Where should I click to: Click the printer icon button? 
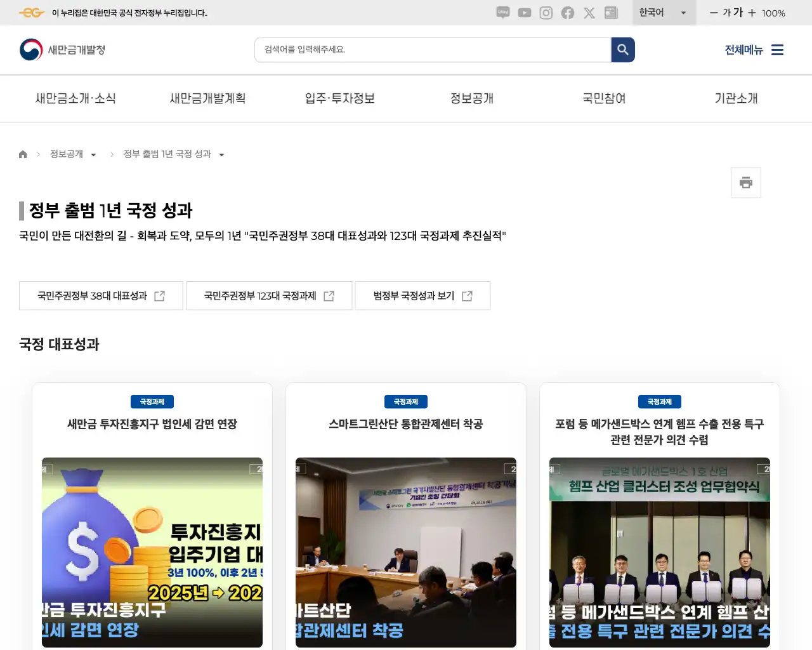pyautogui.click(x=746, y=183)
